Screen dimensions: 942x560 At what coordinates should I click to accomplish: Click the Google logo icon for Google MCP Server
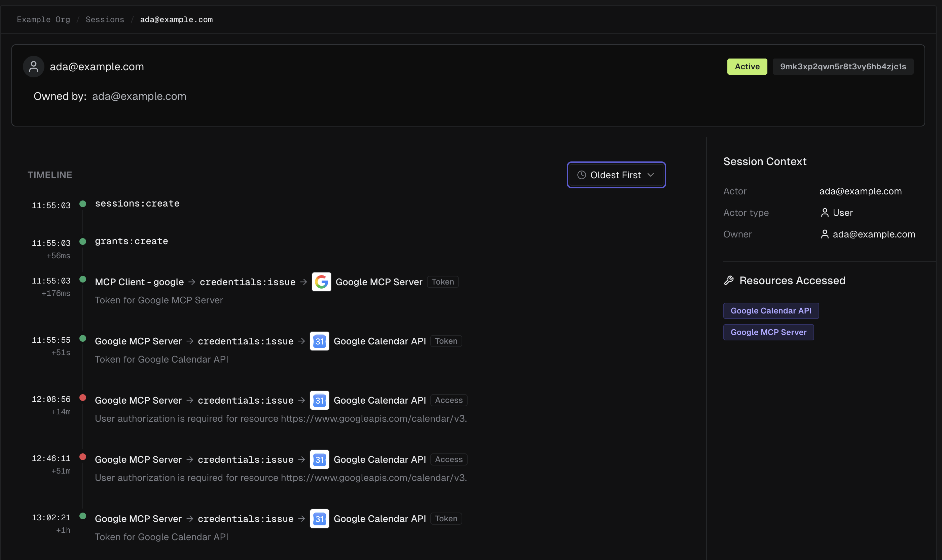(x=321, y=282)
